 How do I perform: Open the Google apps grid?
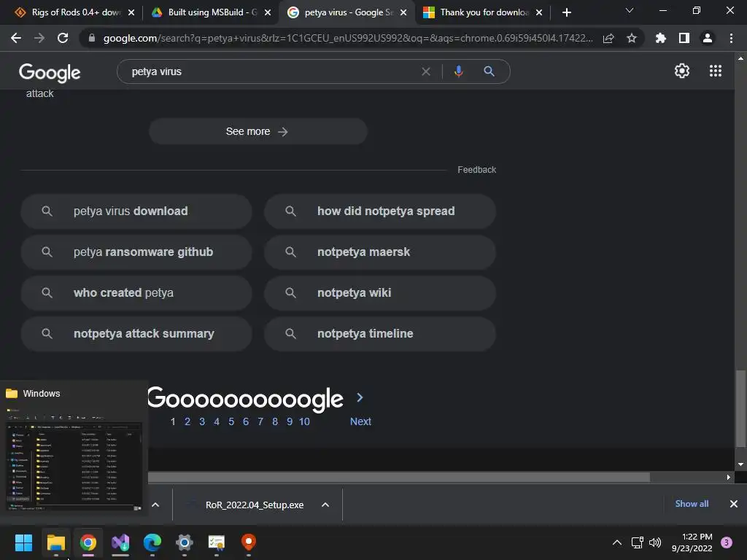tap(715, 71)
